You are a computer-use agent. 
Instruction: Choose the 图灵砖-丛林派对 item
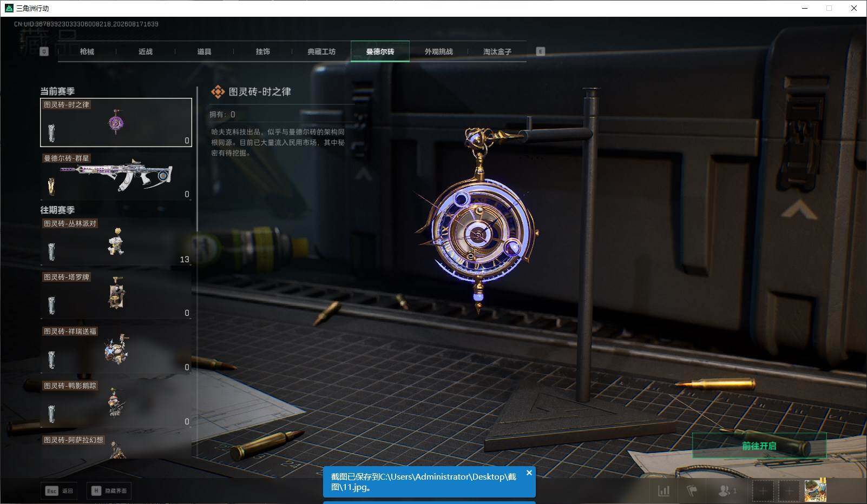click(116, 241)
